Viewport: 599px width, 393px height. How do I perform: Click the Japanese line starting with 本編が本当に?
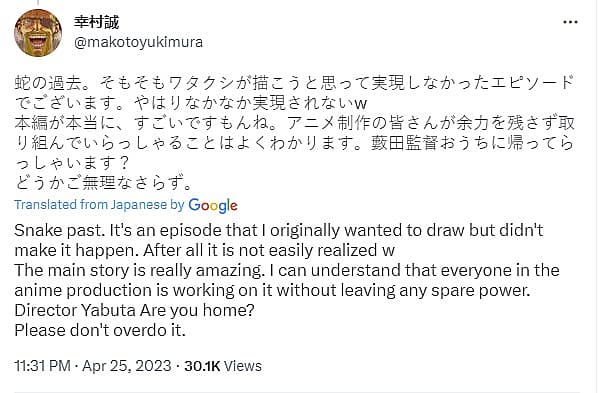[x=295, y=123]
